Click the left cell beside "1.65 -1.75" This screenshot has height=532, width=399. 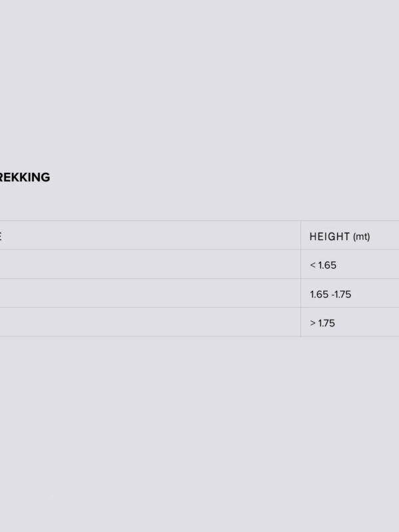point(150,293)
